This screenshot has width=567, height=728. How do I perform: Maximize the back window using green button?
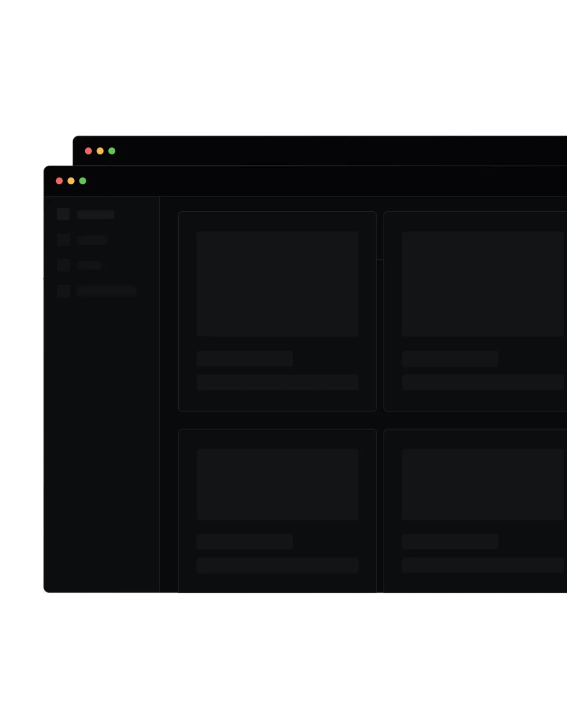pos(112,151)
